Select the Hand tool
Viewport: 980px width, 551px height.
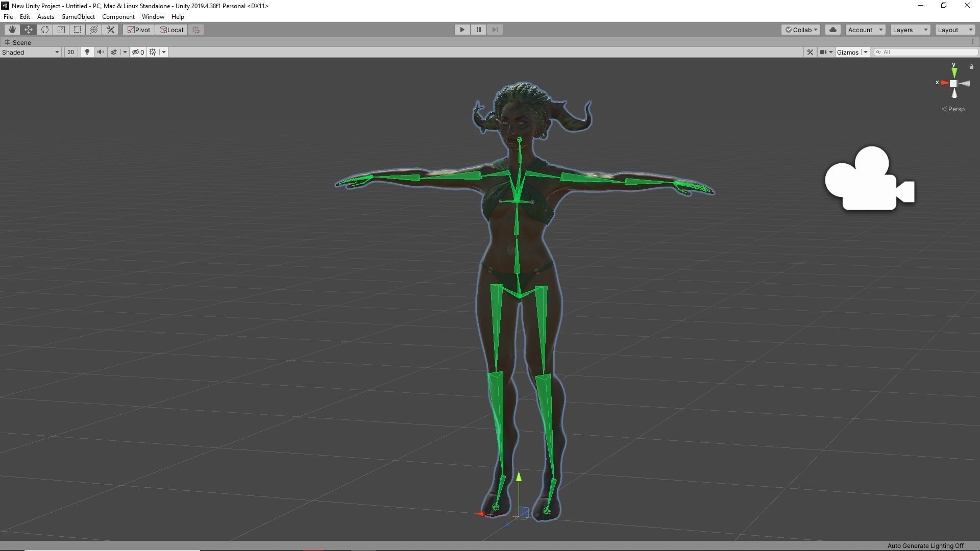[x=12, y=30]
